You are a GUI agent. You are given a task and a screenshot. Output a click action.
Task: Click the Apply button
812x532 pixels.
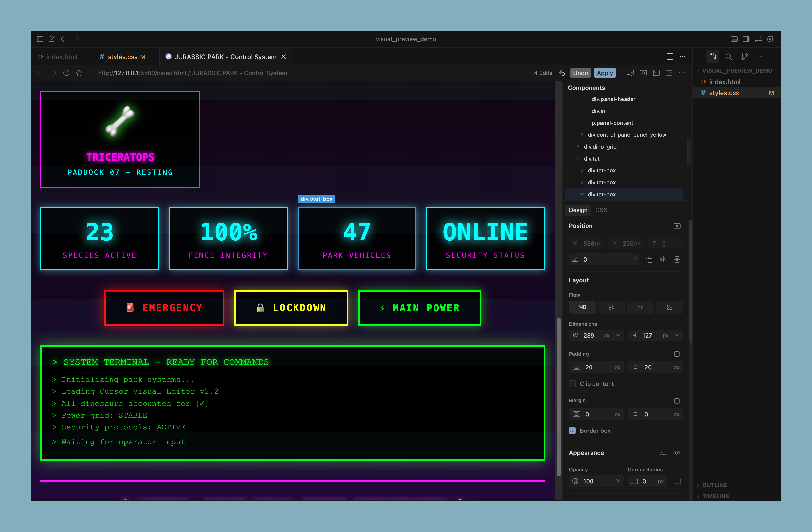(x=605, y=73)
